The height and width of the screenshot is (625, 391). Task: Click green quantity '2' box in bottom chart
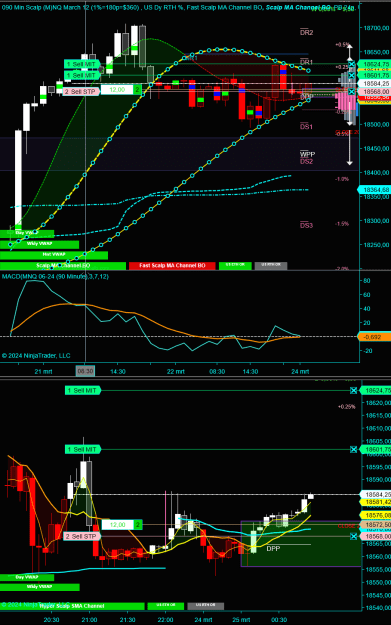point(138,525)
